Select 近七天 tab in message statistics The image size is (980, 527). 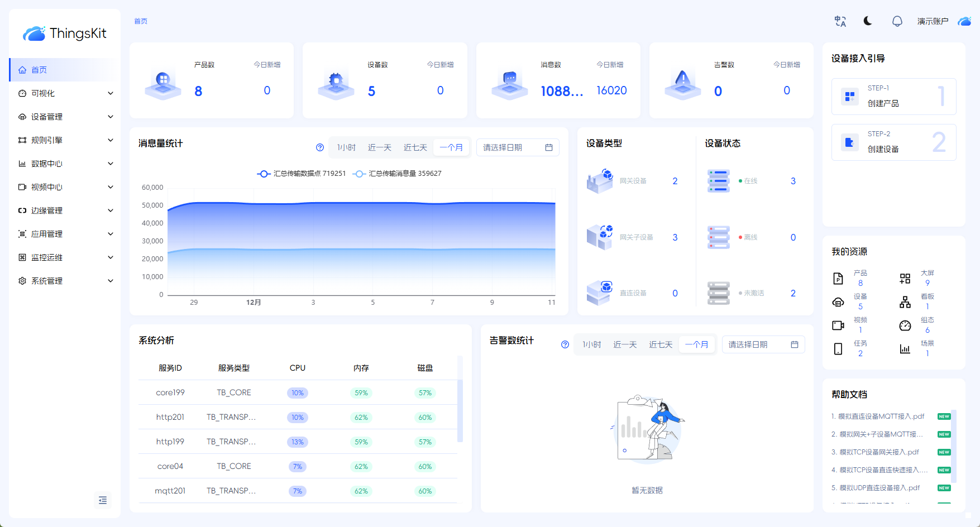(415, 147)
